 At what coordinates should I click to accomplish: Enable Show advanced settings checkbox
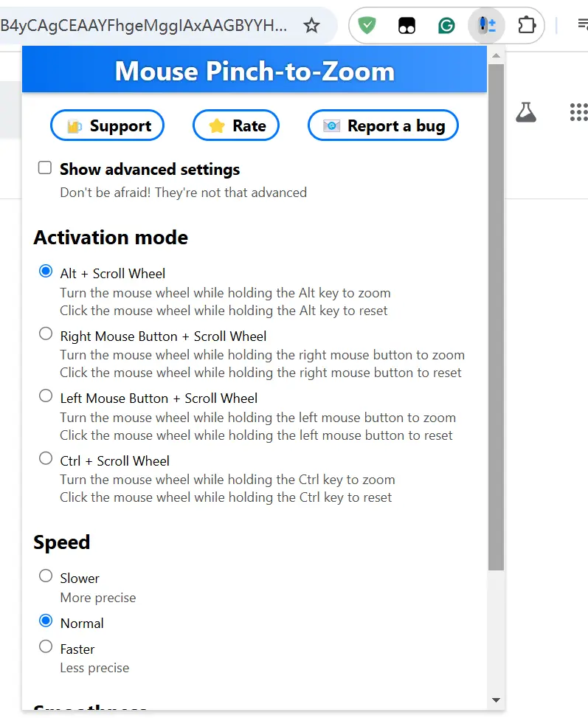pyautogui.click(x=45, y=168)
